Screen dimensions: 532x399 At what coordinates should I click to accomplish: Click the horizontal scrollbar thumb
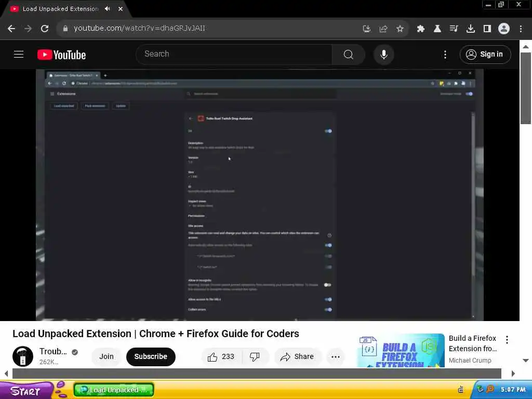click(257, 374)
